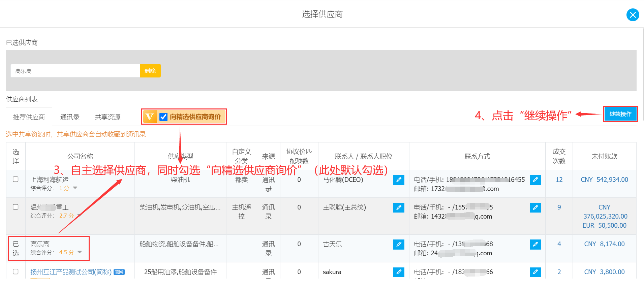This screenshot has height=290, width=644.
Task: Click the 高乐高 company name
Action: tap(40, 244)
